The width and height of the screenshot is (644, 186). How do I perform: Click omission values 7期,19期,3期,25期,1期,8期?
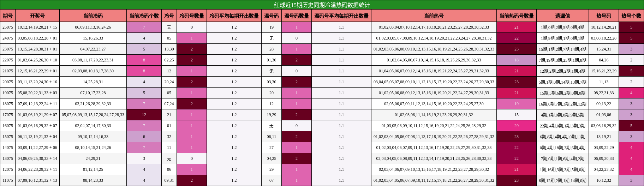(562, 60)
